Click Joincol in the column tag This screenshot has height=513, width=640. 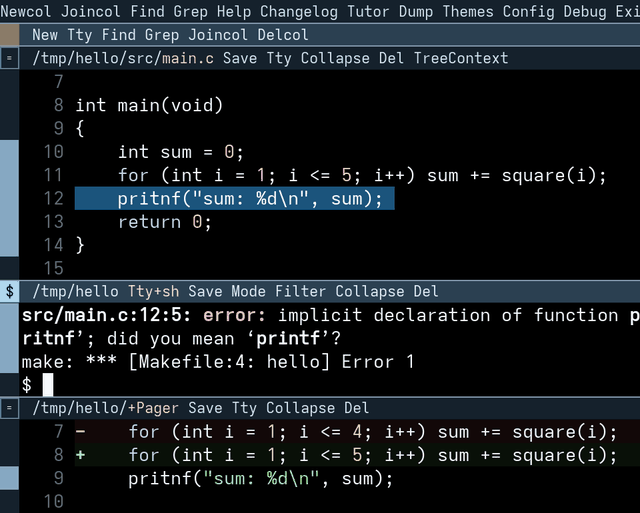(x=218, y=35)
